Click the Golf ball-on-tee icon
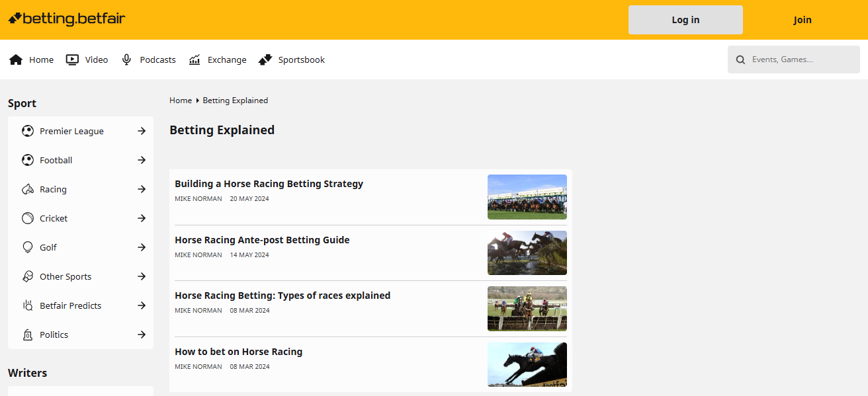 (x=28, y=247)
